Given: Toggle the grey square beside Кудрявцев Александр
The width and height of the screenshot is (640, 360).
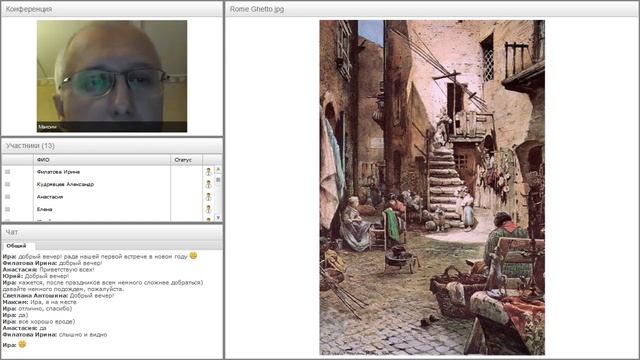Looking at the screenshot, I should 7,184.
